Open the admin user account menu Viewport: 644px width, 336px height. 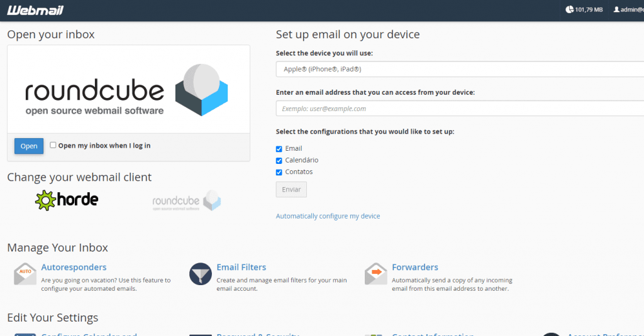pos(629,9)
